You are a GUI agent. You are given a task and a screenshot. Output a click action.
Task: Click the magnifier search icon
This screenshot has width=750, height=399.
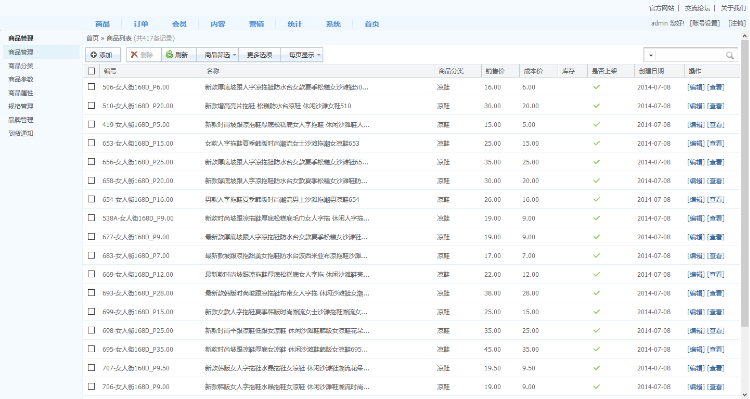coord(729,55)
